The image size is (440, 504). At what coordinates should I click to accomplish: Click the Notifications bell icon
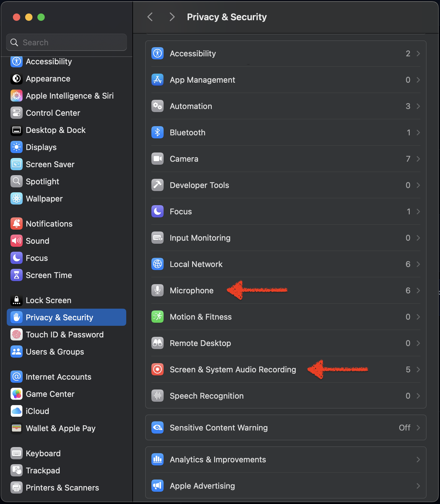pyautogui.click(x=17, y=224)
